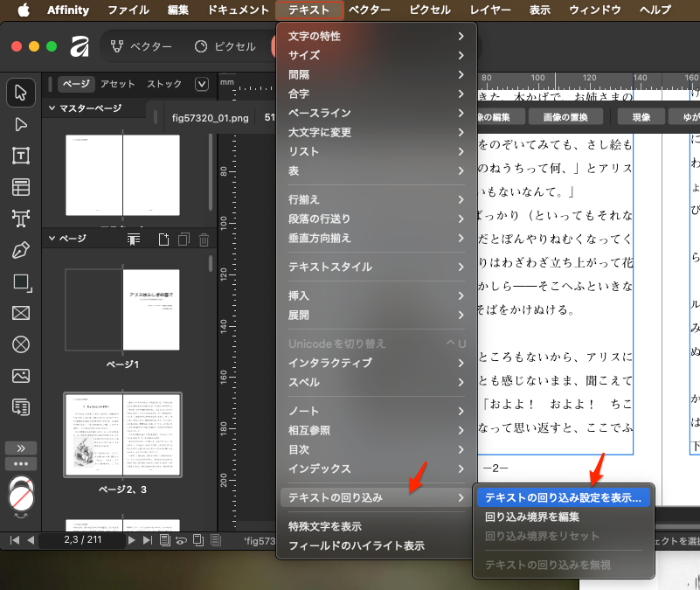
Task: Select the Place Image tool
Action: (x=21, y=376)
